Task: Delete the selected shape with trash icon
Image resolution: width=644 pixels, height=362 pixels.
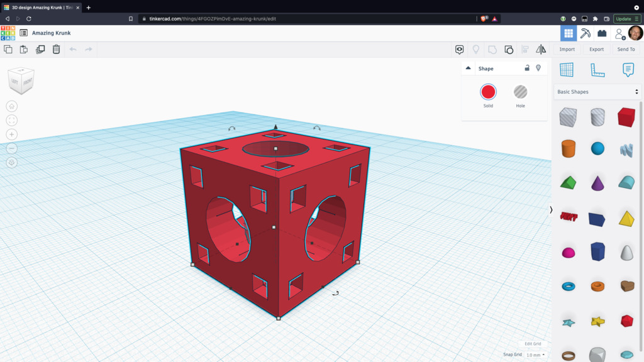Action: coord(56,49)
